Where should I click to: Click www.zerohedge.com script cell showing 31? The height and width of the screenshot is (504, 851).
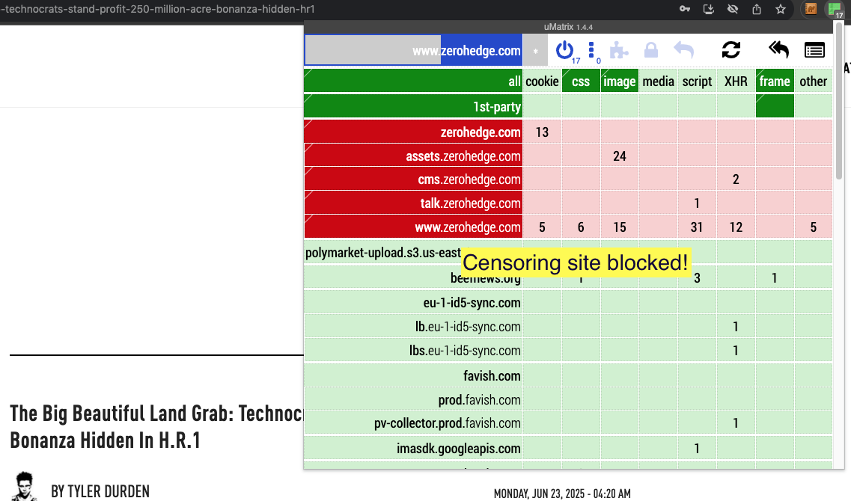tap(697, 227)
